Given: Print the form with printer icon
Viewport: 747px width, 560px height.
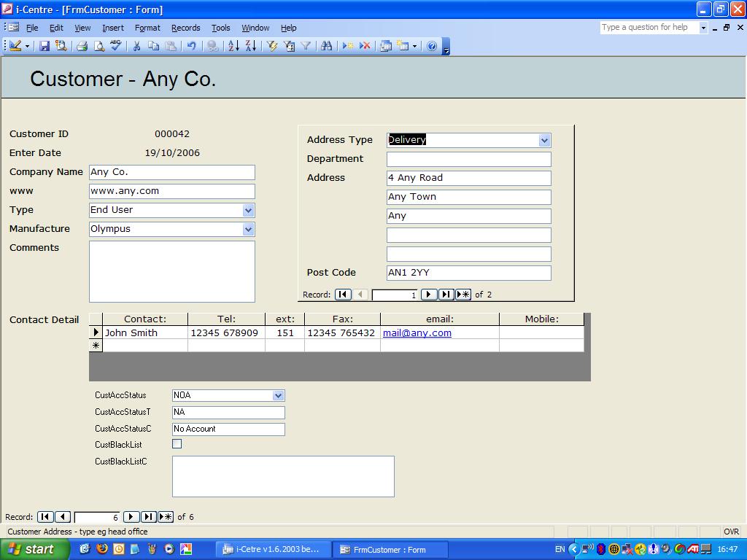Looking at the screenshot, I should (x=82, y=46).
